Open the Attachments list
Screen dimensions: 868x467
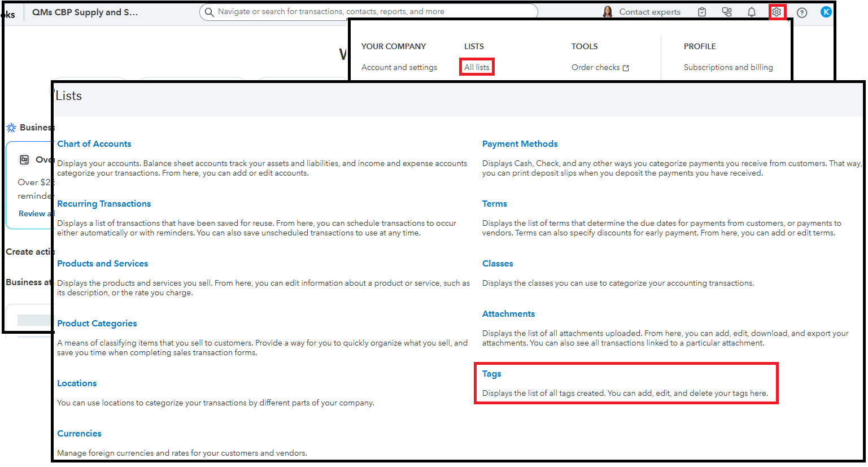pyautogui.click(x=508, y=314)
